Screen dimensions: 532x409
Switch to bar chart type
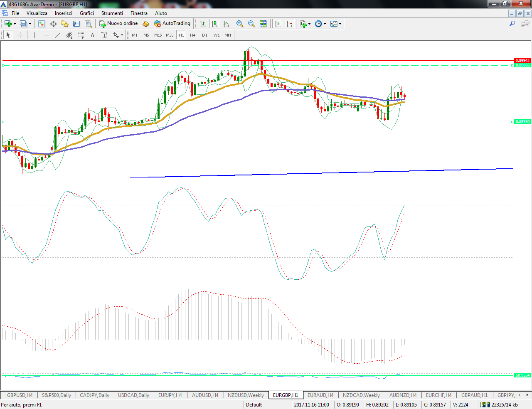click(x=203, y=24)
